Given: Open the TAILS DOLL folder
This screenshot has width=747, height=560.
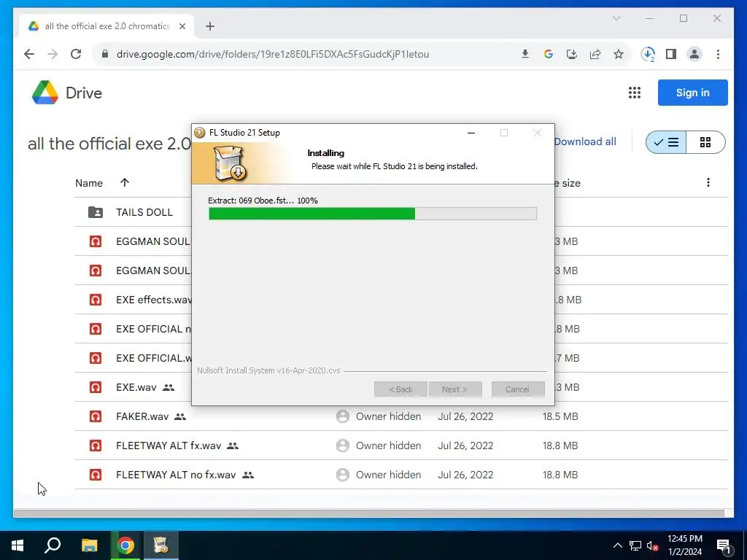Looking at the screenshot, I should pyautogui.click(x=144, y=212).
